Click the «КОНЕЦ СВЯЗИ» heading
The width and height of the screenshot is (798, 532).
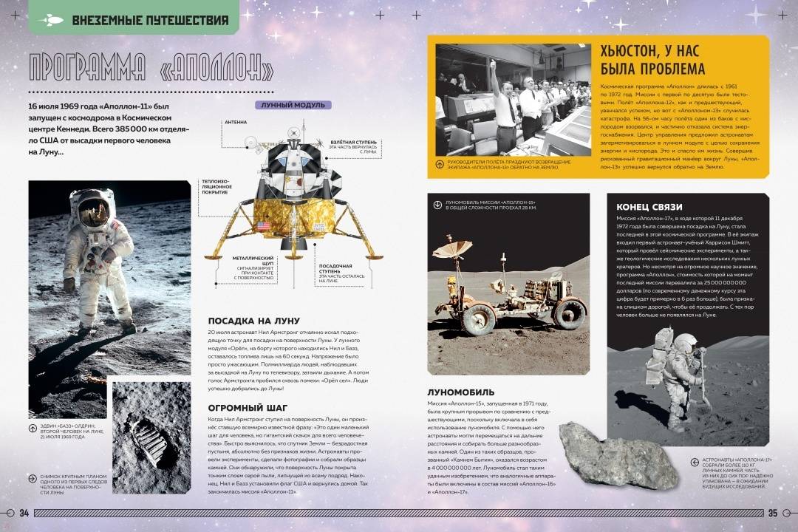(x=649, y=207)
